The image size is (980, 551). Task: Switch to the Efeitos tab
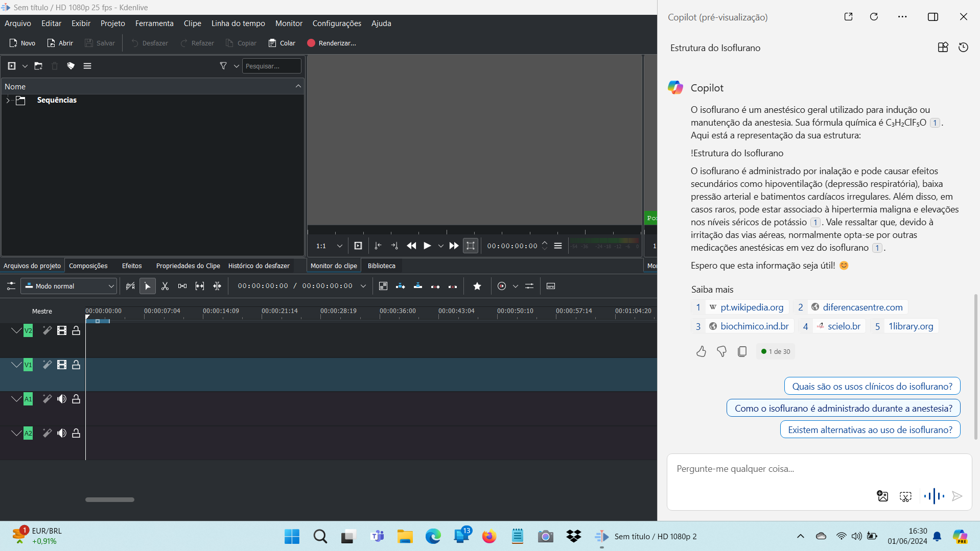point(132,266)
